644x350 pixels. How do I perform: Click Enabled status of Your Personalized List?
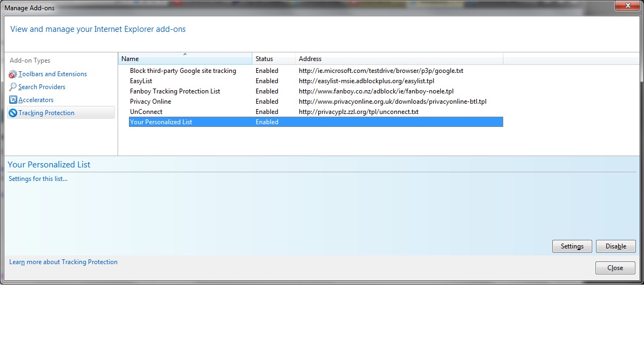[x=267, y=122]
